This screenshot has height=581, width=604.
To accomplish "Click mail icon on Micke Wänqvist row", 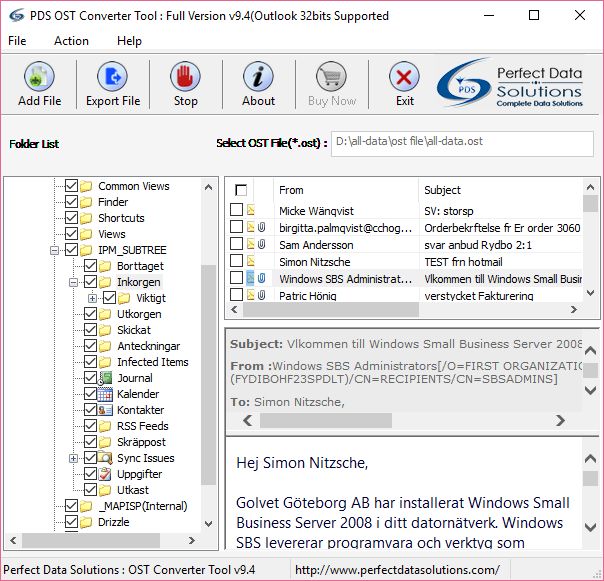I will pyautogui.click(x=251, y=210).
